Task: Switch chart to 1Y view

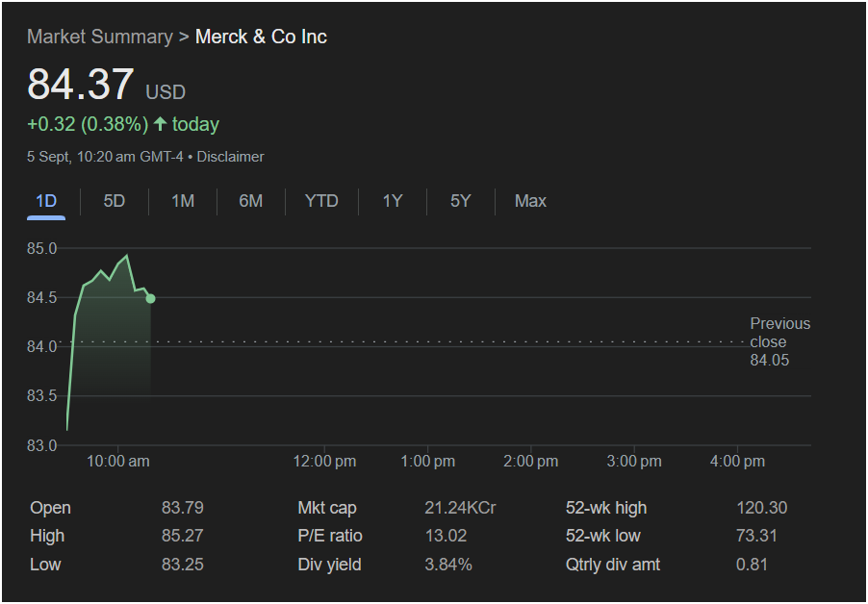Action: pyautogui.click(x=393, y=201)
